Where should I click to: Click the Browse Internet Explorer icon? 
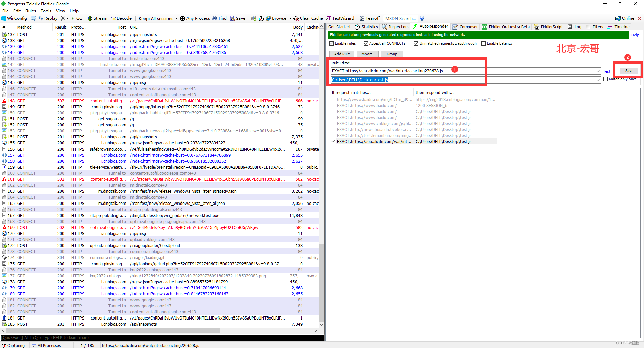click(x=268, y=18)
